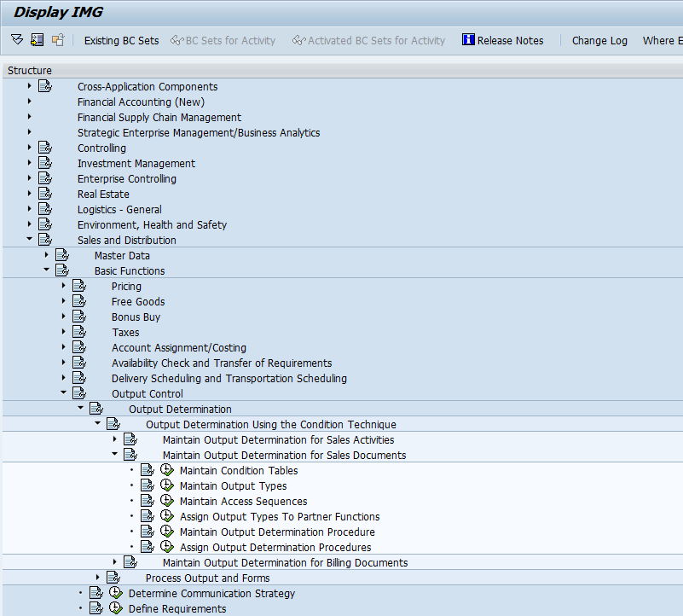This screenshot has height=616, width=683.
Task: Click the glasses icon for Activated BC Sets
Action: point(298,40)
